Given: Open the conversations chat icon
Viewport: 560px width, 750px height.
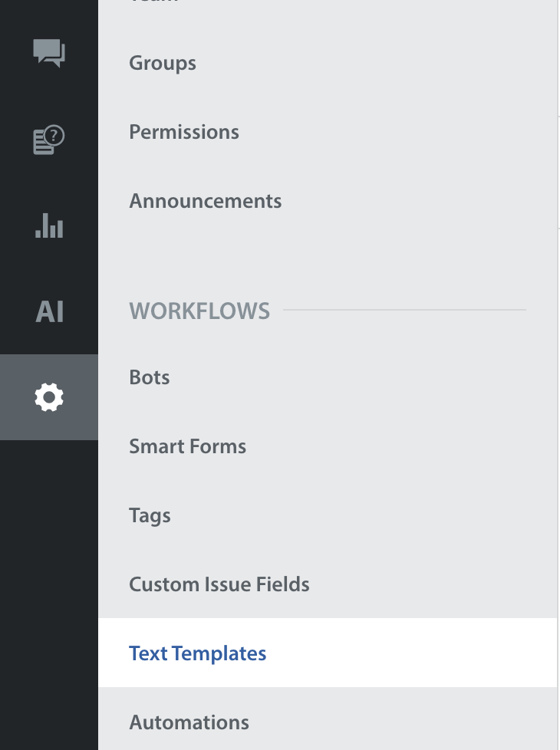Looking at the screenshot, I should pos(49,54).
